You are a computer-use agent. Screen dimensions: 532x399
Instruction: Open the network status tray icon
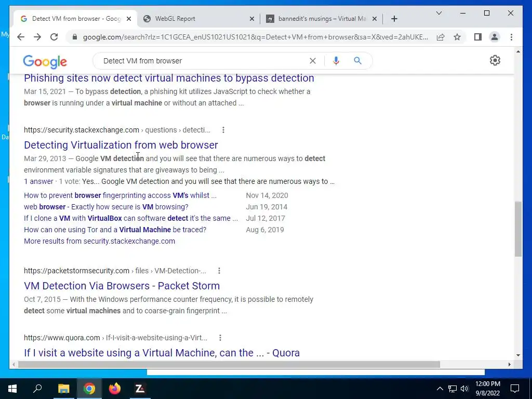click(453, 389)
